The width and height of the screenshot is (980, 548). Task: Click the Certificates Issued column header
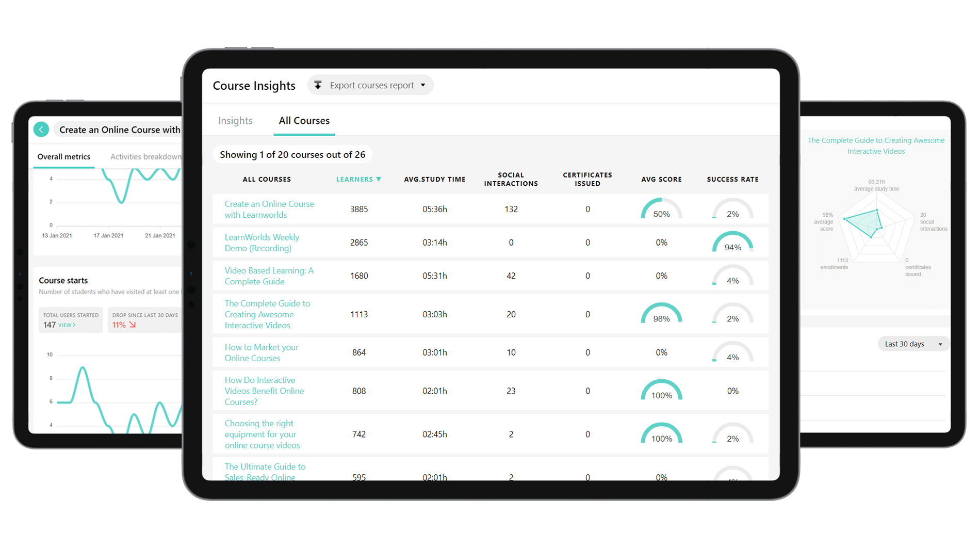(587, 179)
